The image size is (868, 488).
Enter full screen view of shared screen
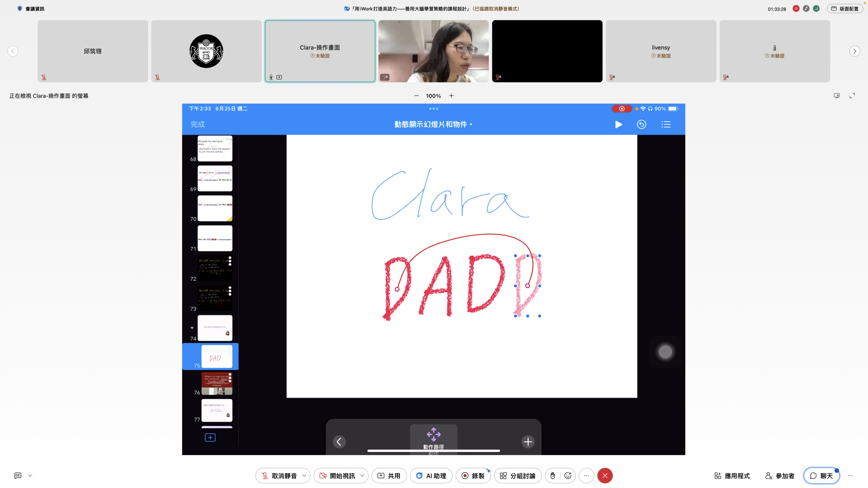(x=852, y=96)
